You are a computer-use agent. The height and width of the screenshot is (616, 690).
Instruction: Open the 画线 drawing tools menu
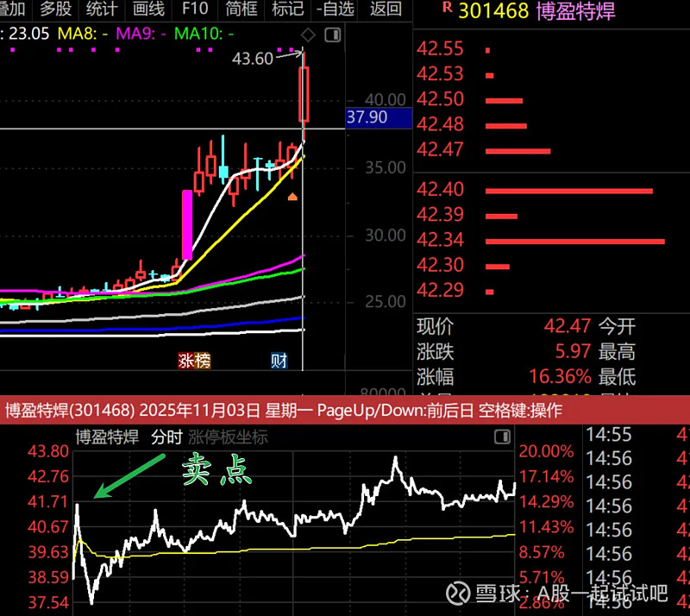(x=147, y=11)
